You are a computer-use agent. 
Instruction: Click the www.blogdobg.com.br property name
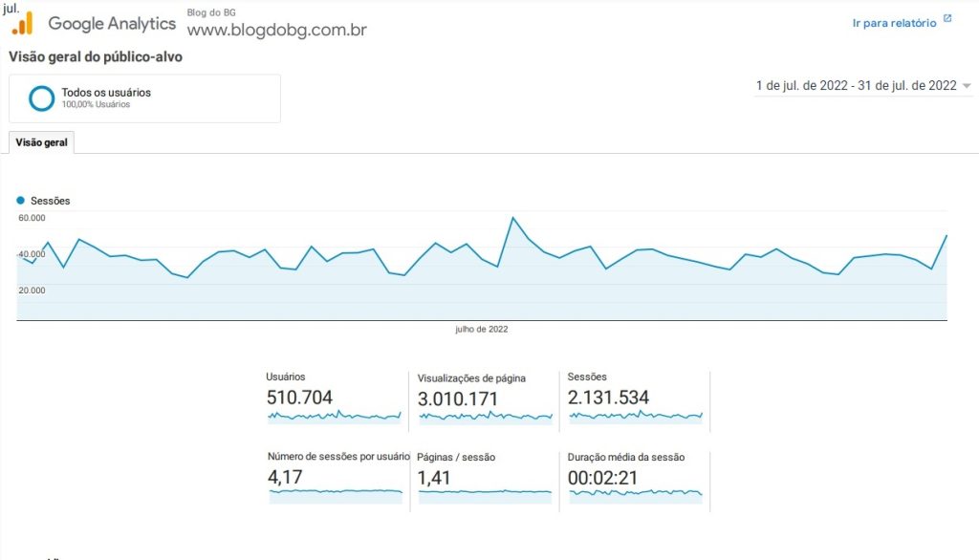click(x=276, y=30)
